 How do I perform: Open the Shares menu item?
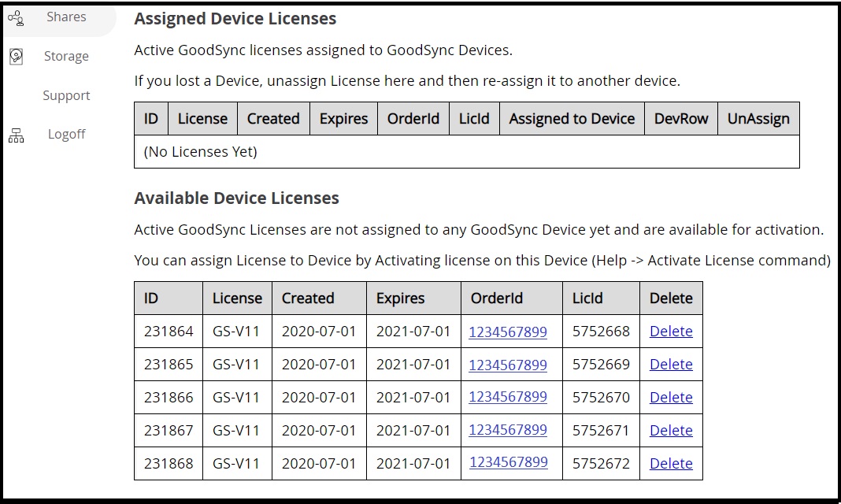click(x=66, y=17)
